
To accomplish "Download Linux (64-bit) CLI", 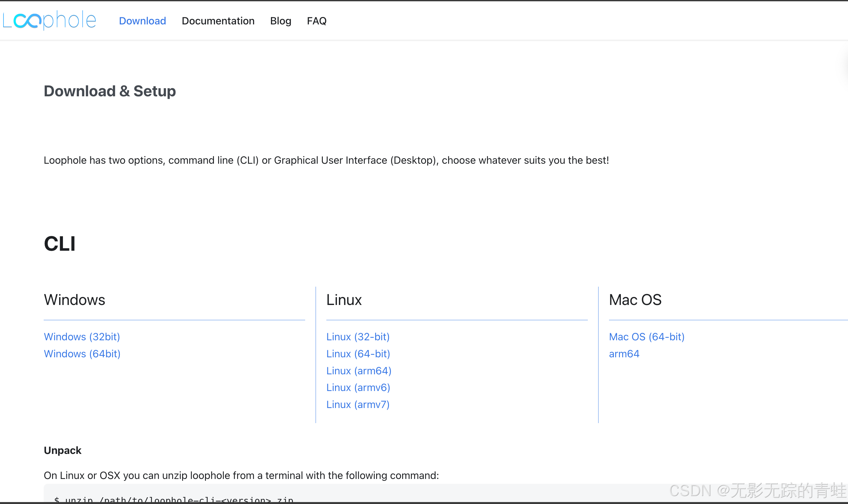I will tap(358, 353).
